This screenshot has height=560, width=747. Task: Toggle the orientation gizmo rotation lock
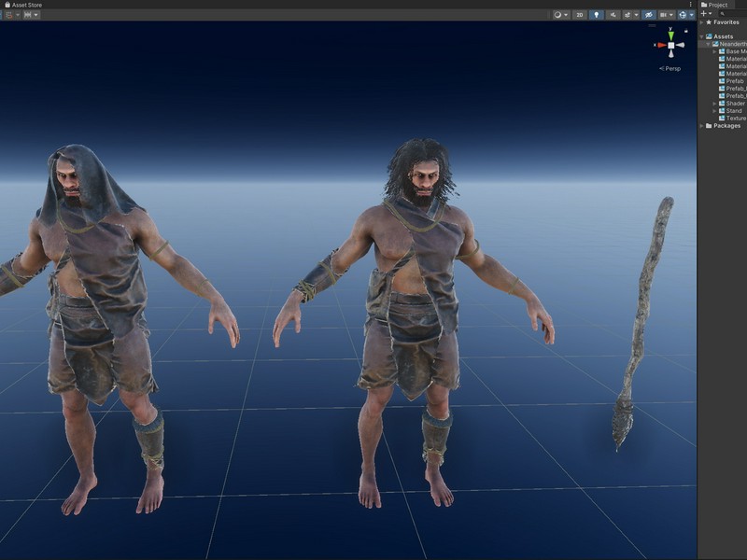point(686,31)
